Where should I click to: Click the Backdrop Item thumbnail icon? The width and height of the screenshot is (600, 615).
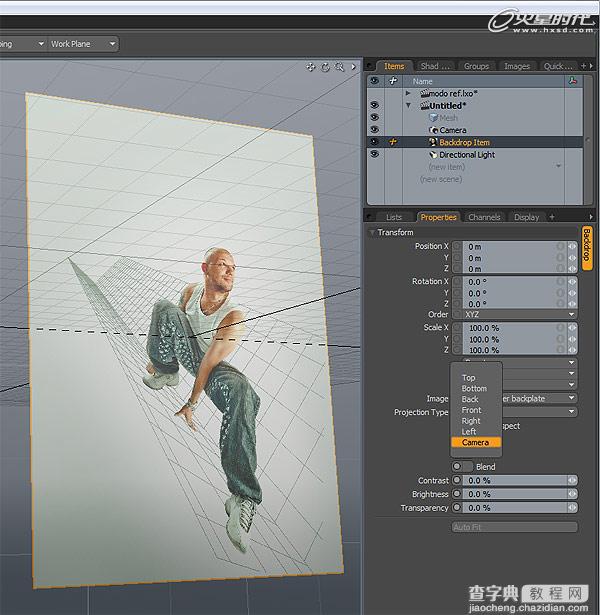tap(433, 142)
